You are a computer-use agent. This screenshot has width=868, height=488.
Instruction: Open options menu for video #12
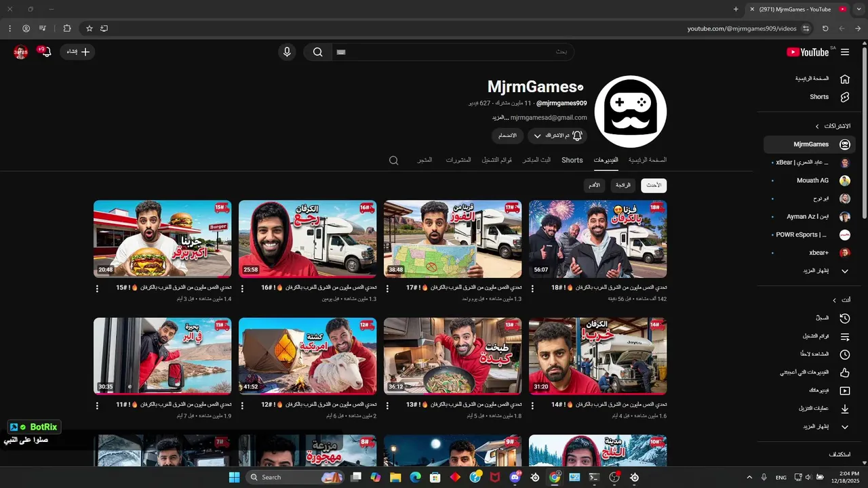click(242, 405)
